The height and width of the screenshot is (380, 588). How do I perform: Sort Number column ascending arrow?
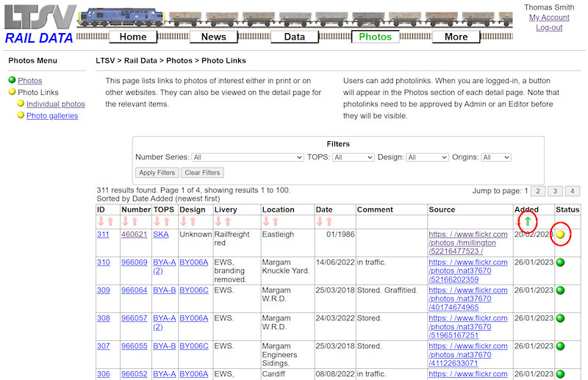(x=135, y=221)
